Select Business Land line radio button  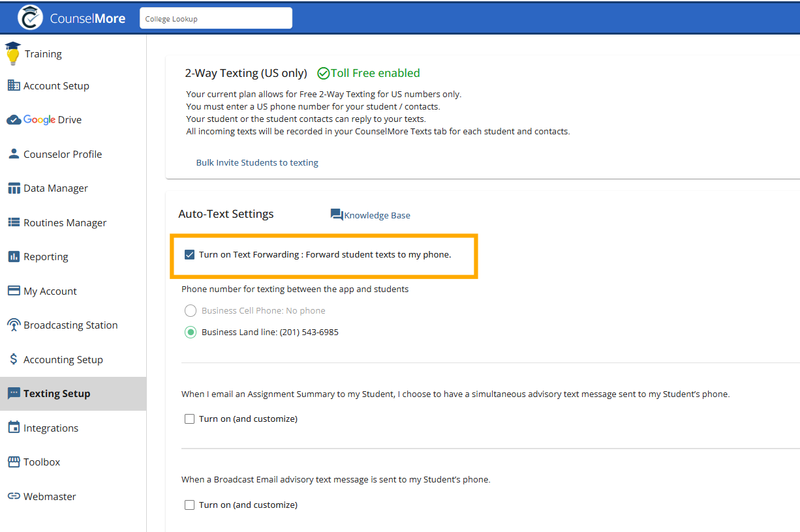tap(191, 332)
